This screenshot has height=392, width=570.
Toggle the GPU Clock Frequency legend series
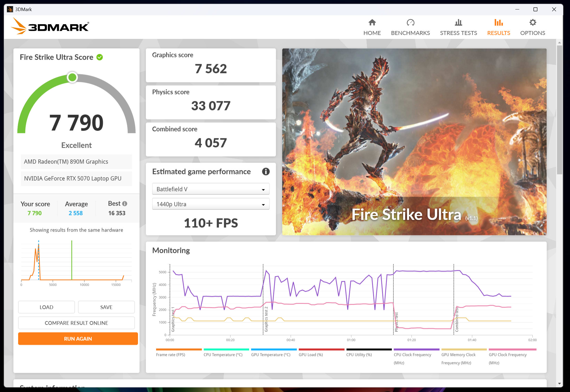coord(512,357)
